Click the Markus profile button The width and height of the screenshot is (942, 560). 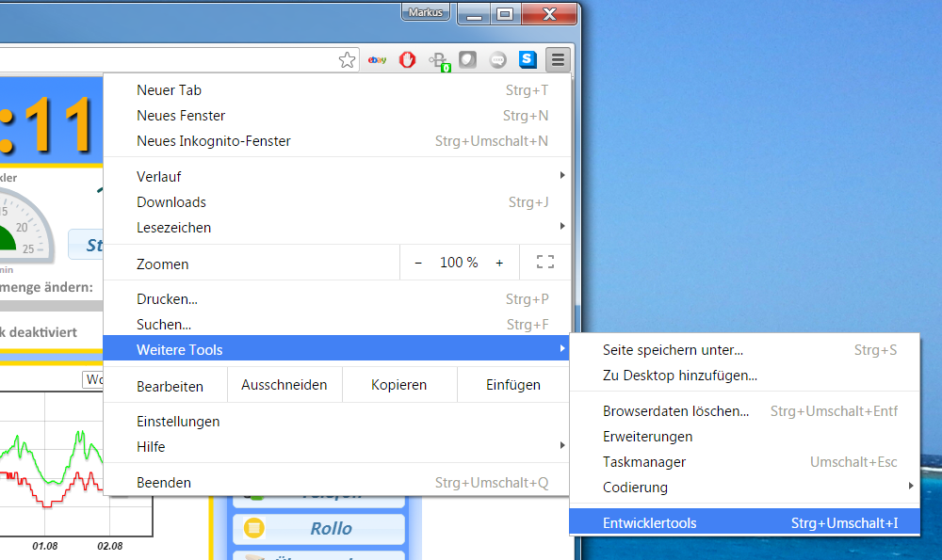(426, 12)
